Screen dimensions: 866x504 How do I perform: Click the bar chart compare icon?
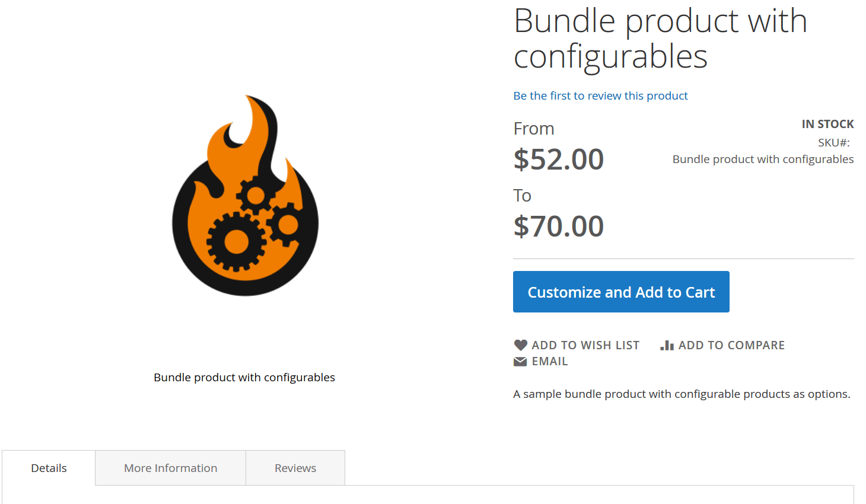(667, 345)
